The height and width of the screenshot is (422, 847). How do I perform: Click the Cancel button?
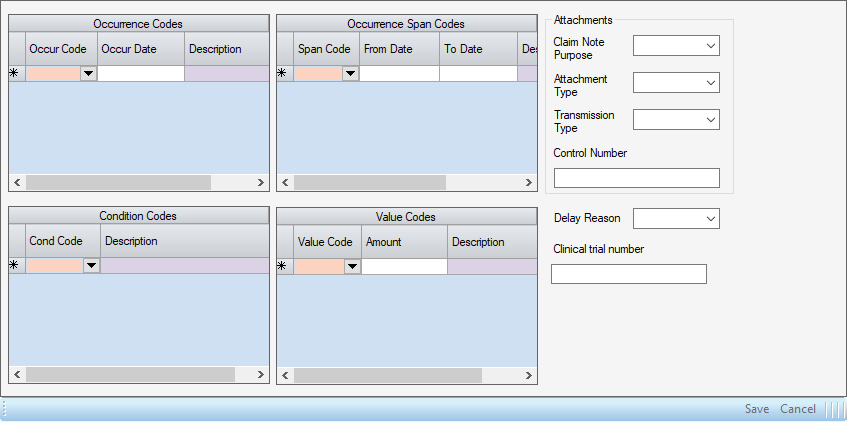click(x=797, y=409)
